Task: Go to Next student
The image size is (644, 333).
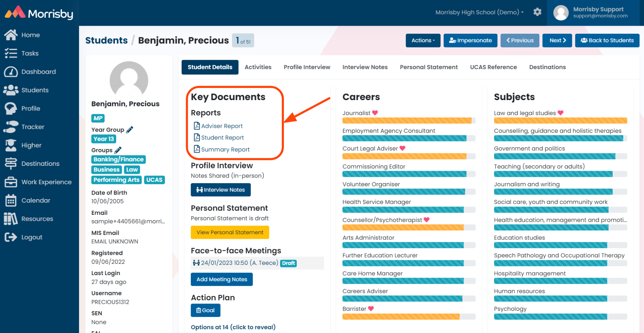Action: 557,40
